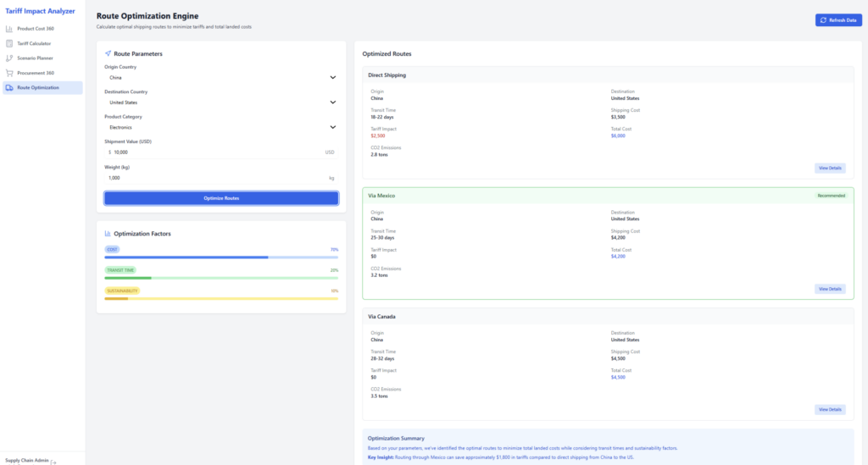Click the Optimization Factors bar chart icon
868x465 pixels.
(108, 233)
